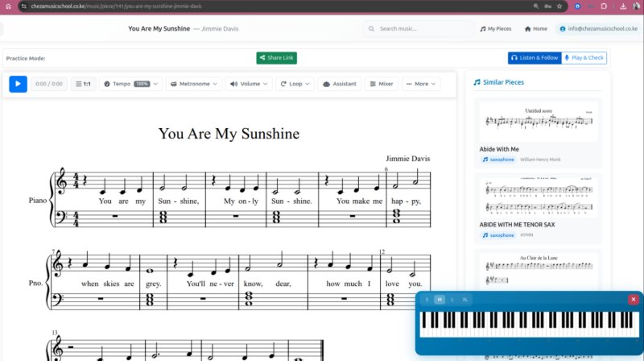Set the piano keyboard size to L
The image size is (644, 361).
click(452, 299)
